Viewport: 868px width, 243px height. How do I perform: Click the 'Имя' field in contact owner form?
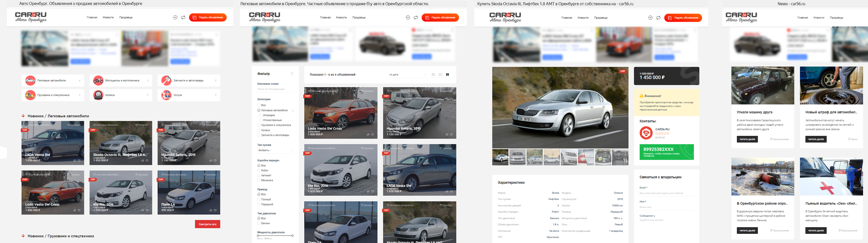point(667,207)
